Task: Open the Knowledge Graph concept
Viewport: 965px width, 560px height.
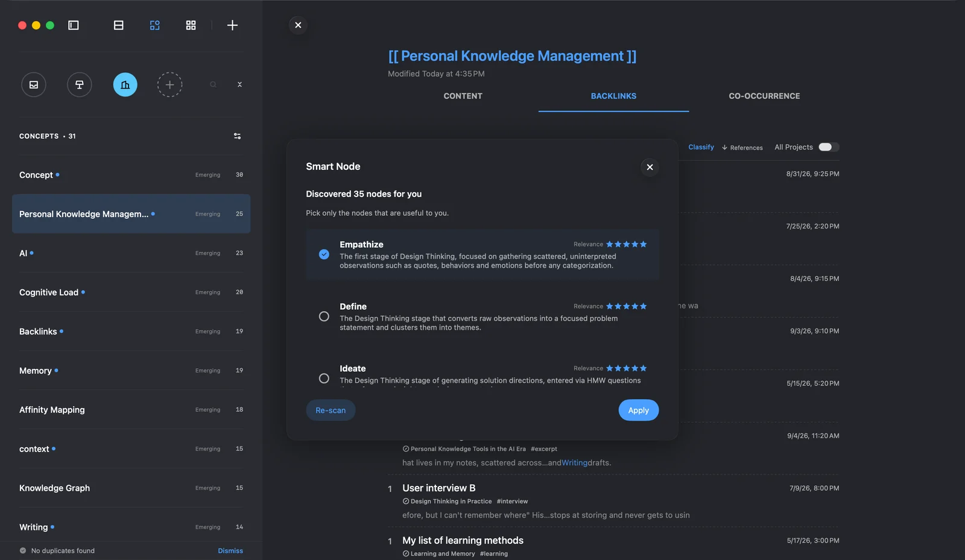Action: coord(131,488)
